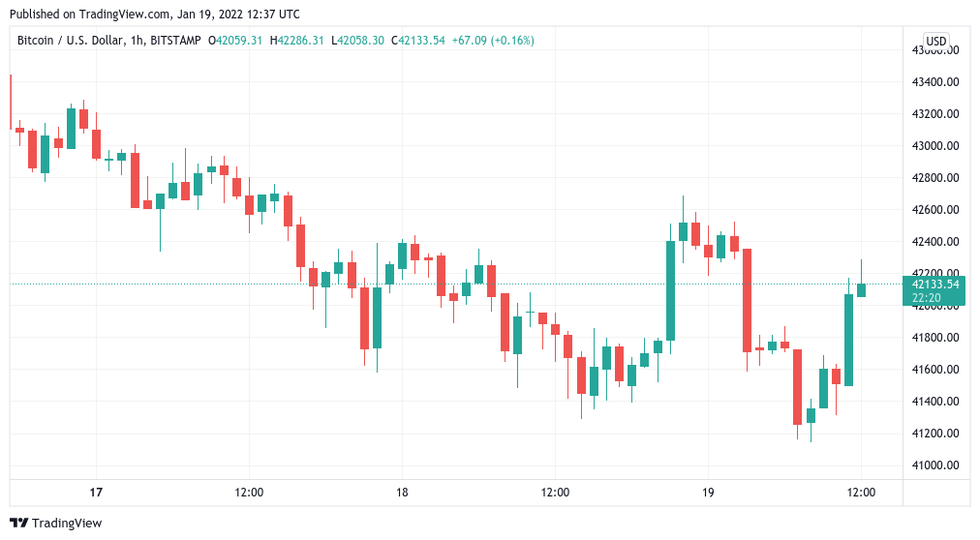Click the current price label 42133.54
Image resolution: width=980 pixels, height=540 pixels.
(x=934, y=285)
